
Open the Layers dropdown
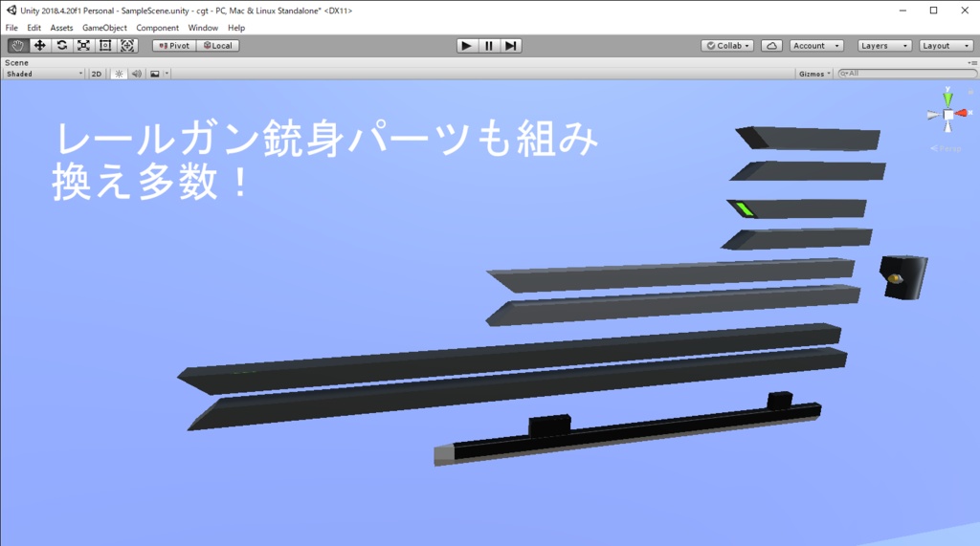(883, 46)
